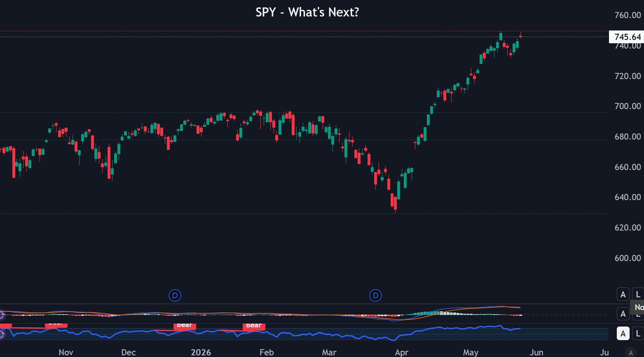Click the 700.00 price axis label
This screenshot has height=357, width=644.
(628, 106)
